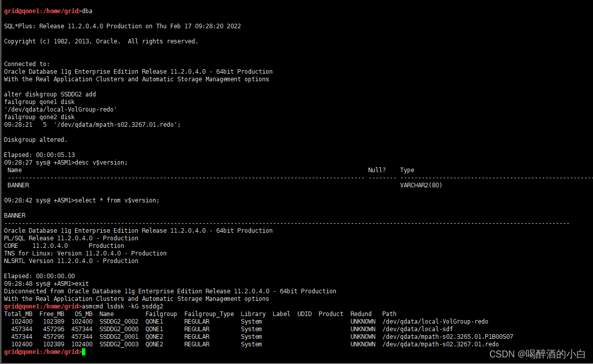Click the 'exit' command at the +ASM1 prompt
The width and height of the screenshot is (593, 364).
(82, 283)
